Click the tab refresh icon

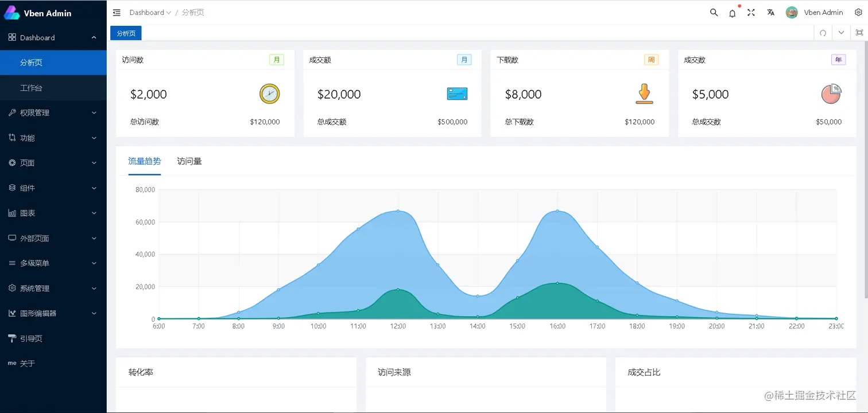823,33
